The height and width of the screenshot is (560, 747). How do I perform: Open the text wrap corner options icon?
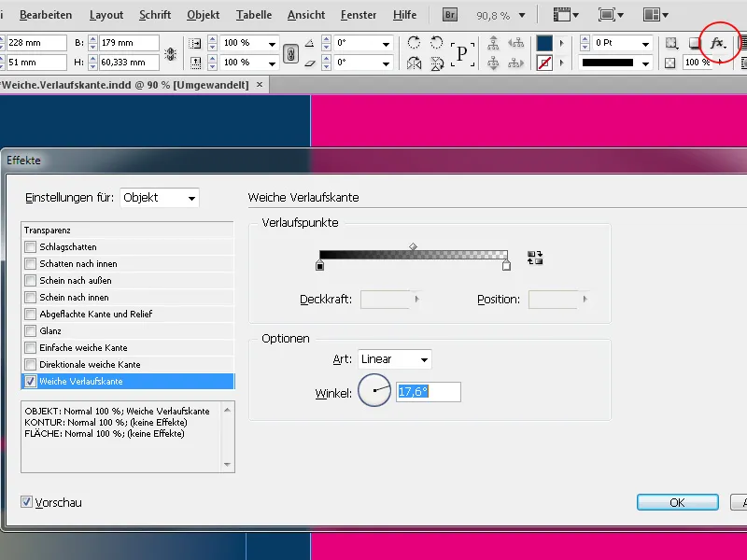pos(671,43)
